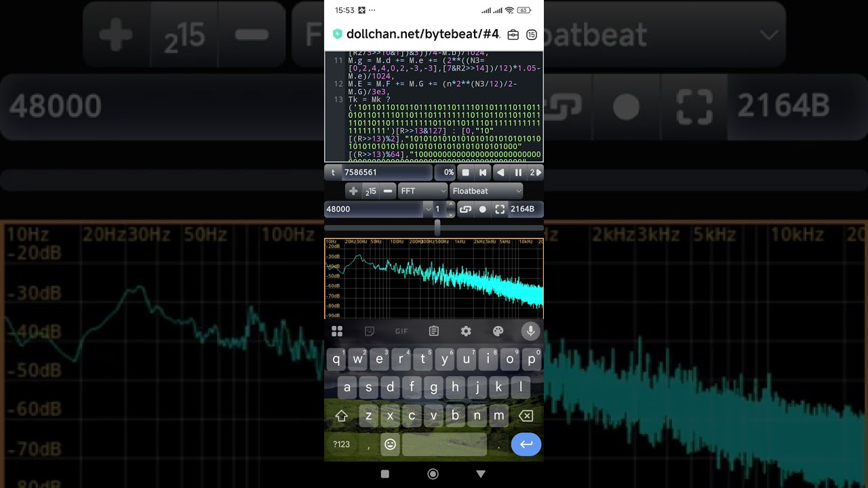Image resolution: width=868 pixels, height=488 pixels.
Task: Open the keyboard sticker panel icon
Action: [370, 331]
